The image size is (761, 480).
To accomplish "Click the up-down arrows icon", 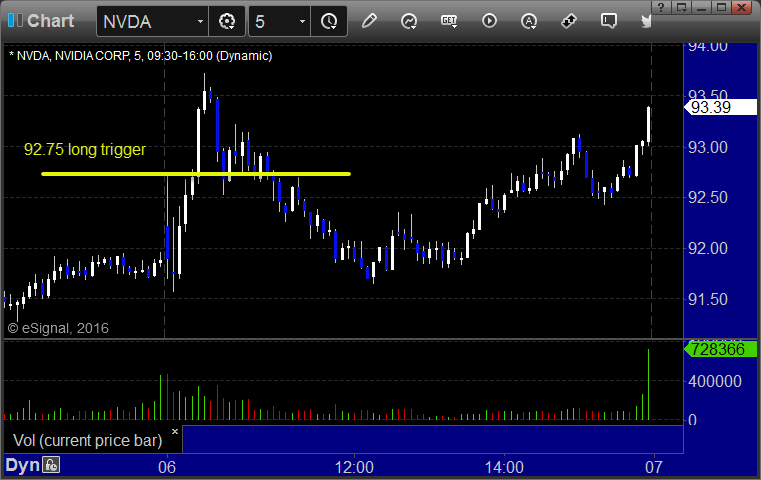I will click(x=569, y=21).
